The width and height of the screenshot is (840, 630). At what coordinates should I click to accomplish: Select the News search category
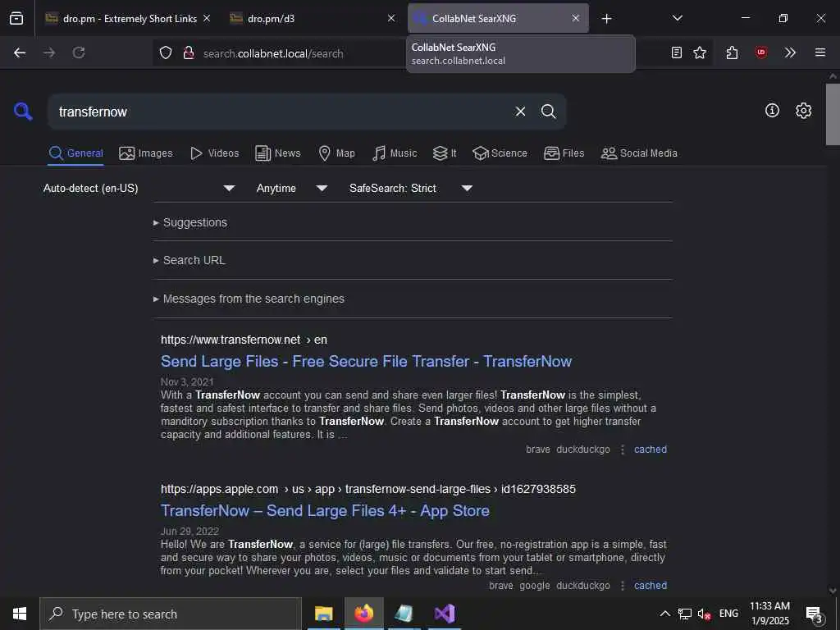coord(278,153)
